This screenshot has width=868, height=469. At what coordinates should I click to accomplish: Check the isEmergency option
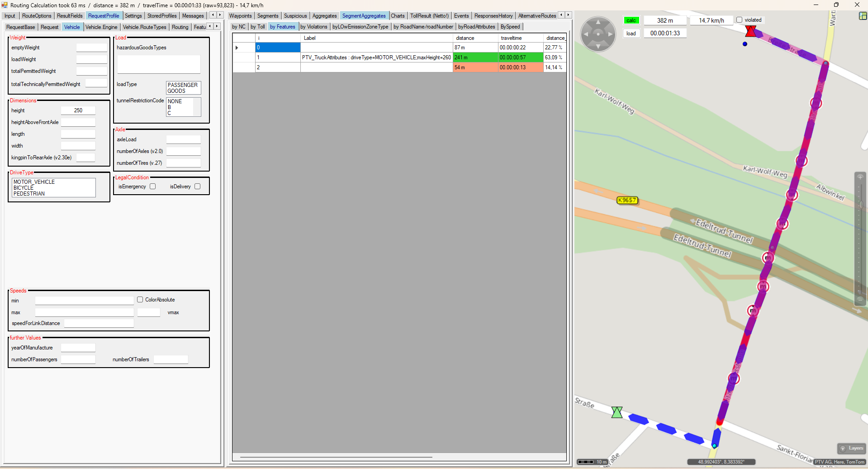tap(153, 187)
